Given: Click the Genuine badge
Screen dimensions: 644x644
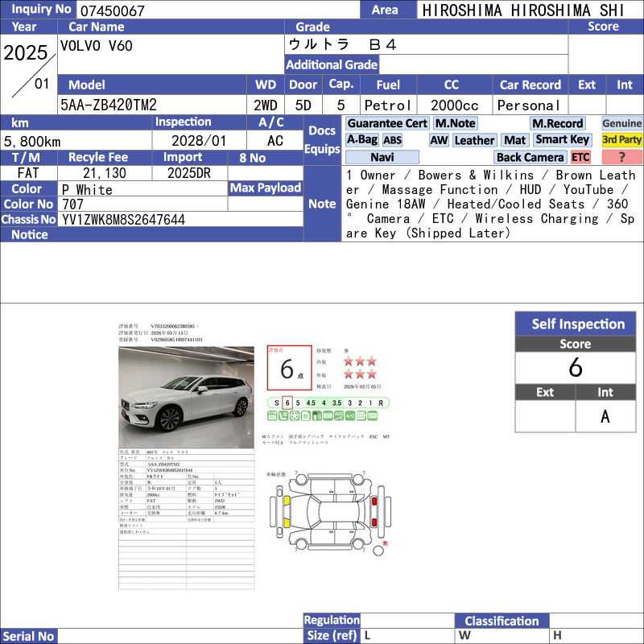Looking at the screenshot, I should 621,123.
